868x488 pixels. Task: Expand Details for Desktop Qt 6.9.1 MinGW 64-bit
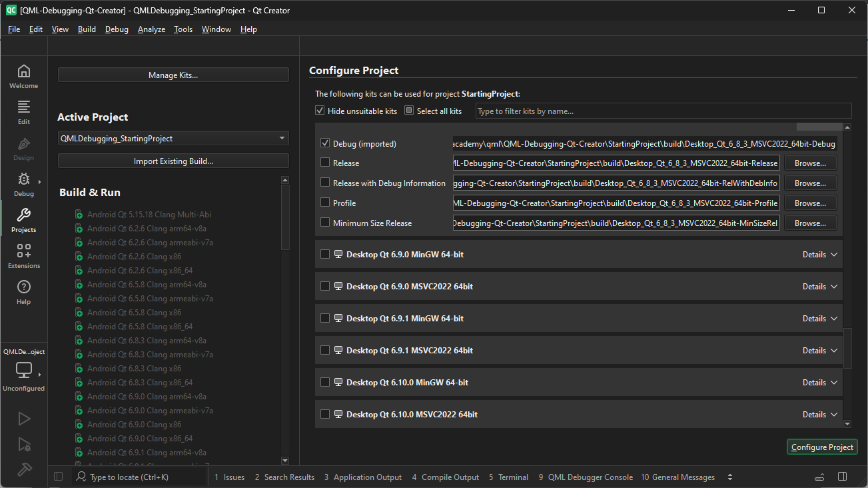tap(819, 318)
